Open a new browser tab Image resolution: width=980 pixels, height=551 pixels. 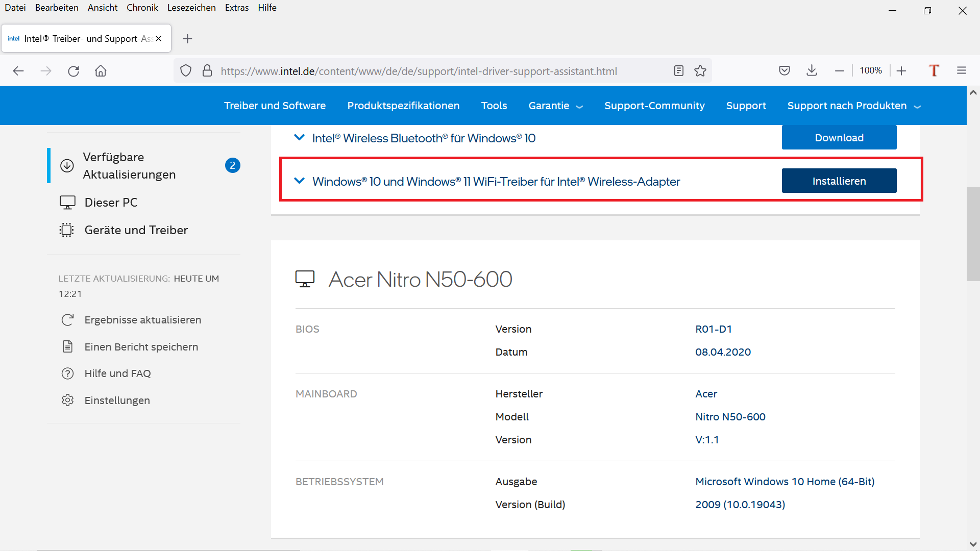187,38
